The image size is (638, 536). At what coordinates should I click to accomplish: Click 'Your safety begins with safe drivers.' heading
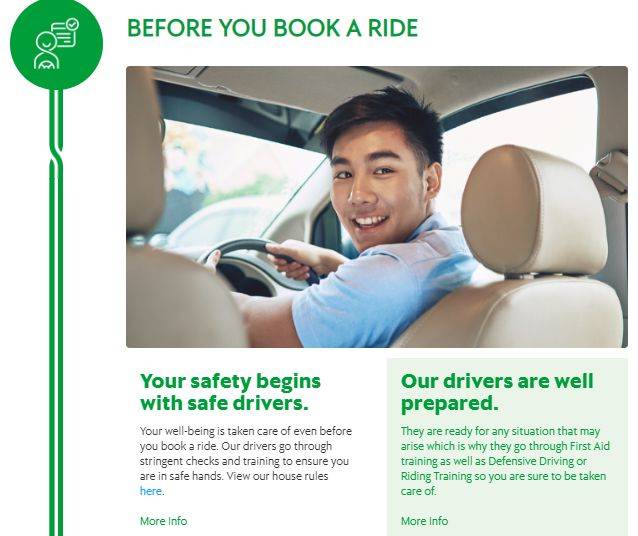click(x=230, y=392)
